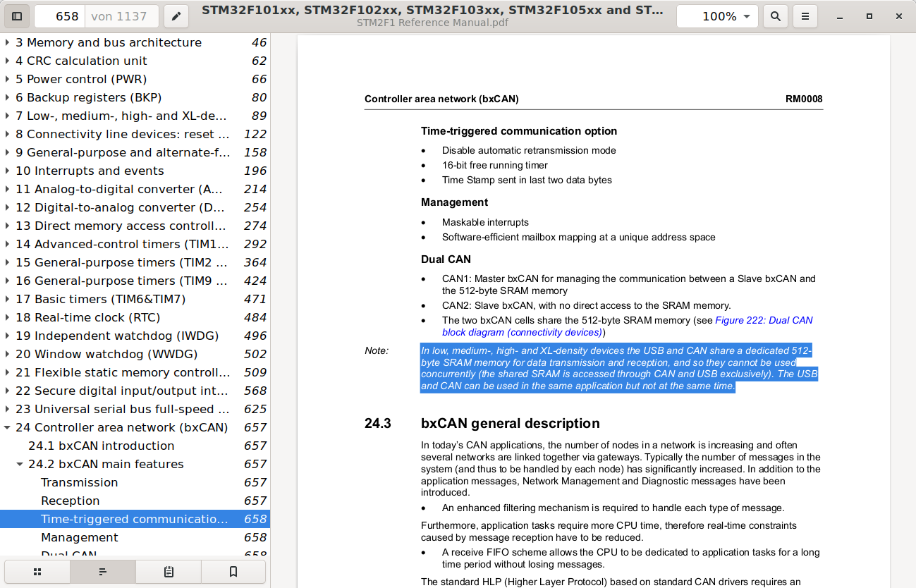
Task: Open the hamburger menu button
Action: [x=805, y=16]
